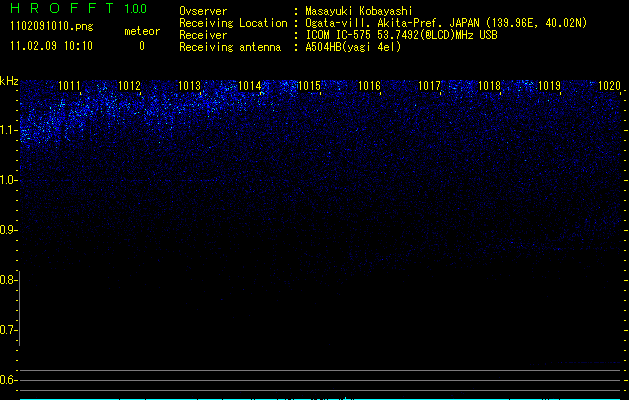Click the ICOM IC-575 receiver value
The width and height of the screenshot is (629, 400).
click(x=401, y=35)
